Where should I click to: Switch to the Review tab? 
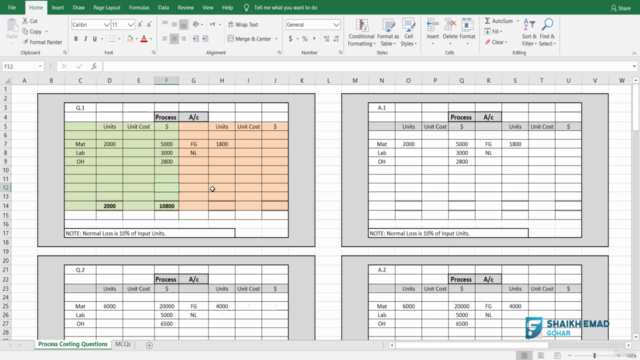point(185,7)
